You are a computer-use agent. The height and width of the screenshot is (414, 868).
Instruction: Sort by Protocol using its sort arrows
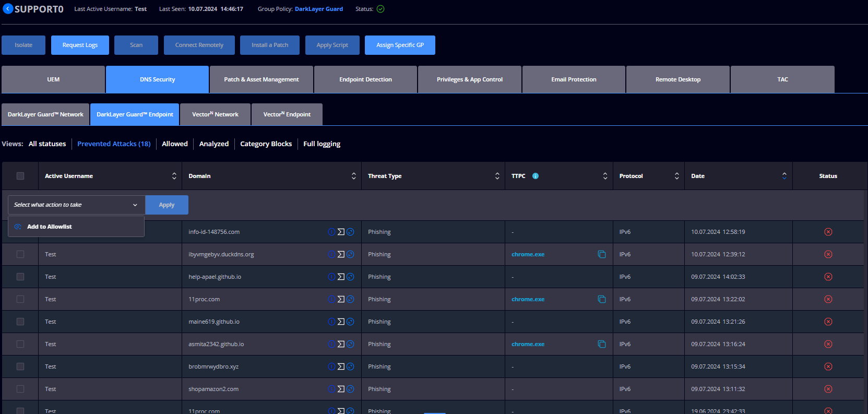tap(677, 176)
